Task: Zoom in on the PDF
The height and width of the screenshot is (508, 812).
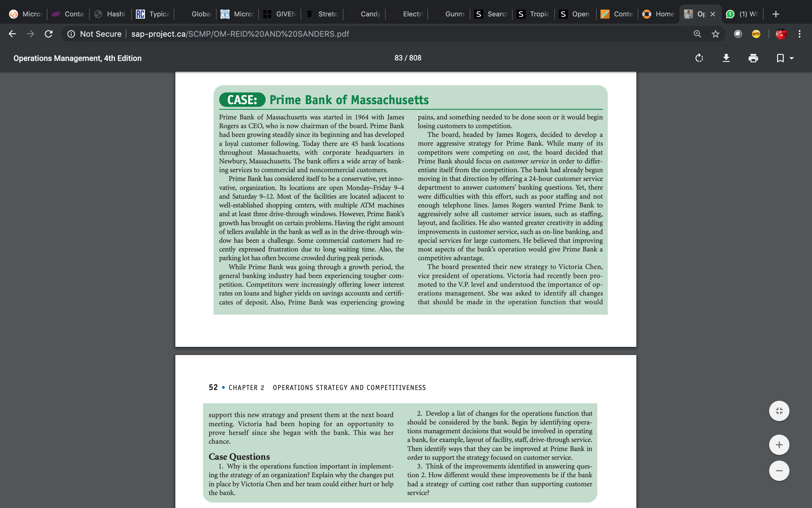Action: (x=779, y=445)
